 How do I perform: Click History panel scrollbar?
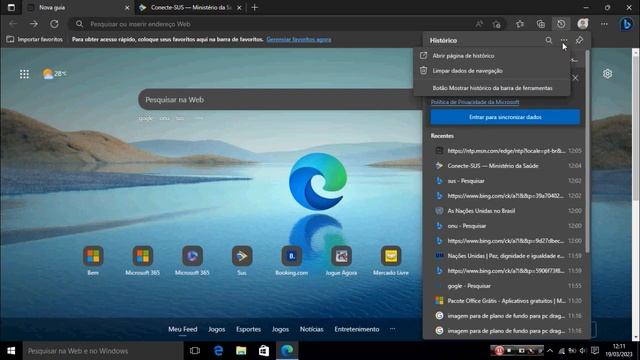[587, 151]
